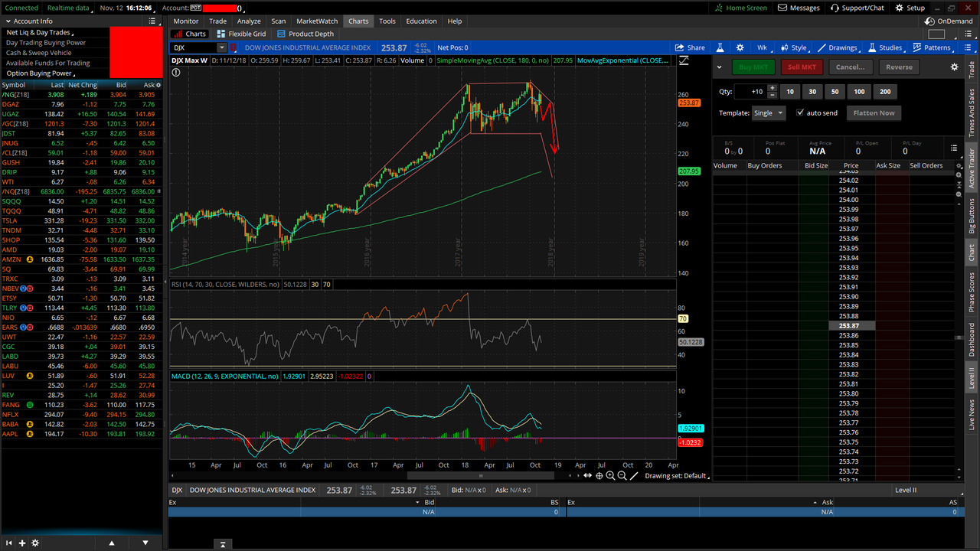Viewport: 980px width, 551px height.
Task: Click the DJX symbol input field
Action: pyautogui.click(x=194, y=47)
